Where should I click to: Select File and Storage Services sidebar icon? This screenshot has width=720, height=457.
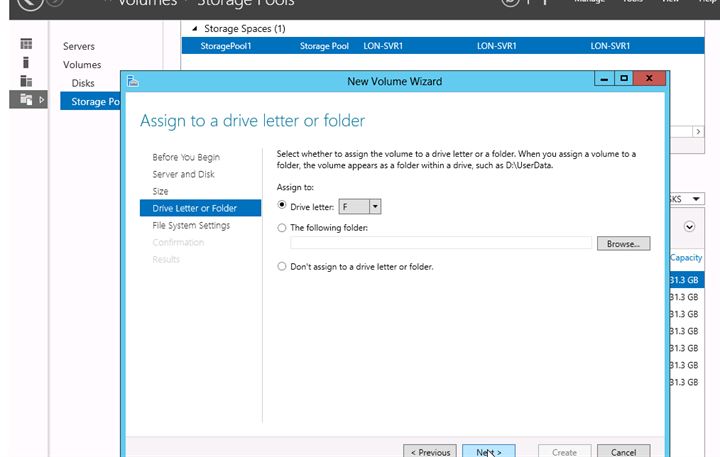point(26,99)
